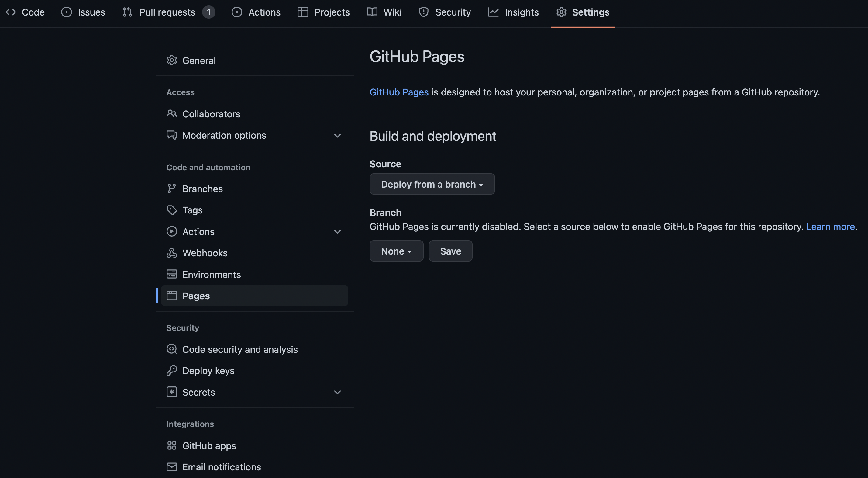
Task: Click the Environments server icon
Action: [x=172, y=274]
